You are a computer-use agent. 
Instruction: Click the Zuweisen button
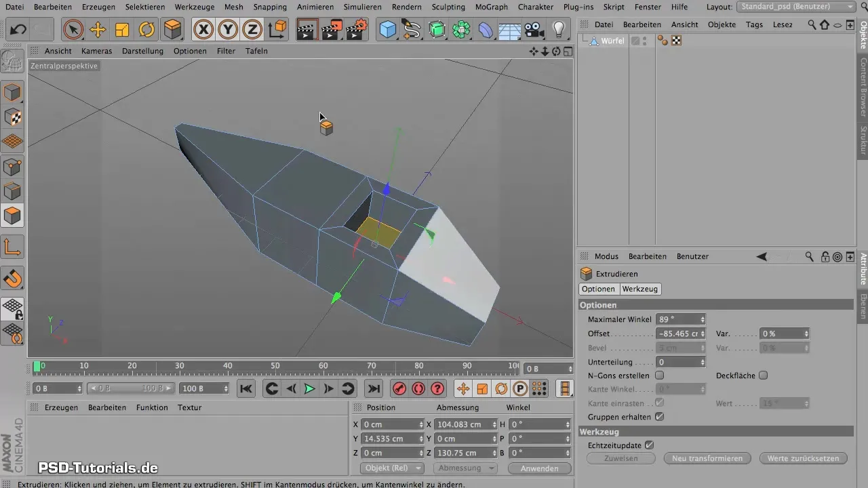(x=620, y=458)
